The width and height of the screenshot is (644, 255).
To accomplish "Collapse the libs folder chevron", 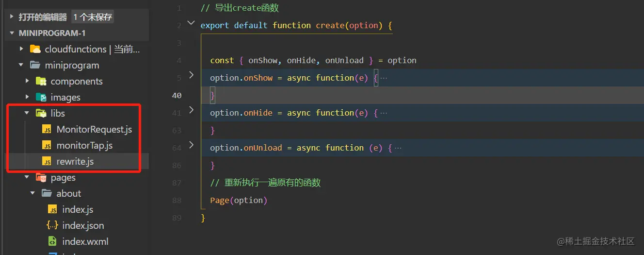I will [x=27, y=113].
